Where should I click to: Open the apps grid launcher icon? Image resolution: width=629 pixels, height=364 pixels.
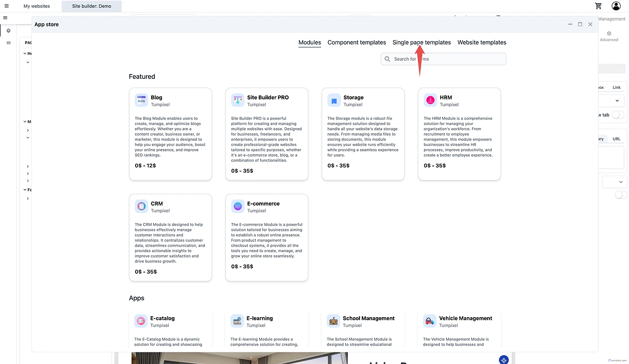[6, 6]
